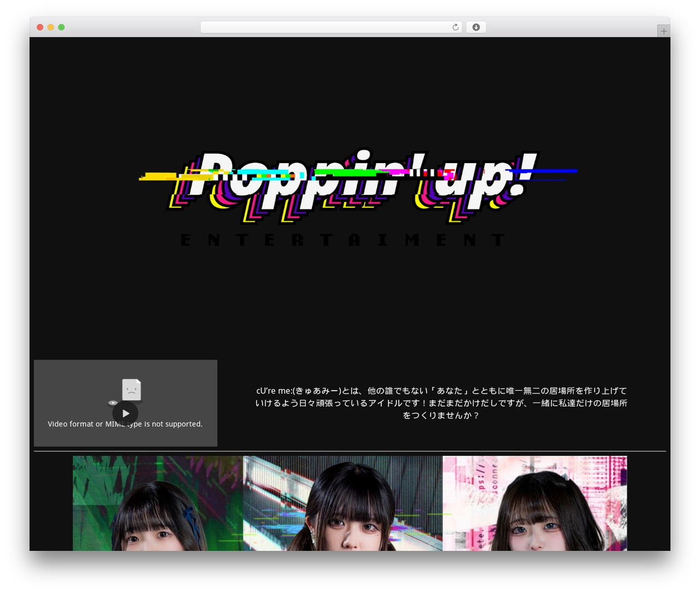Maximize the window with green button
Viewport: 700px width, 593px height.
tap(61, 27)
